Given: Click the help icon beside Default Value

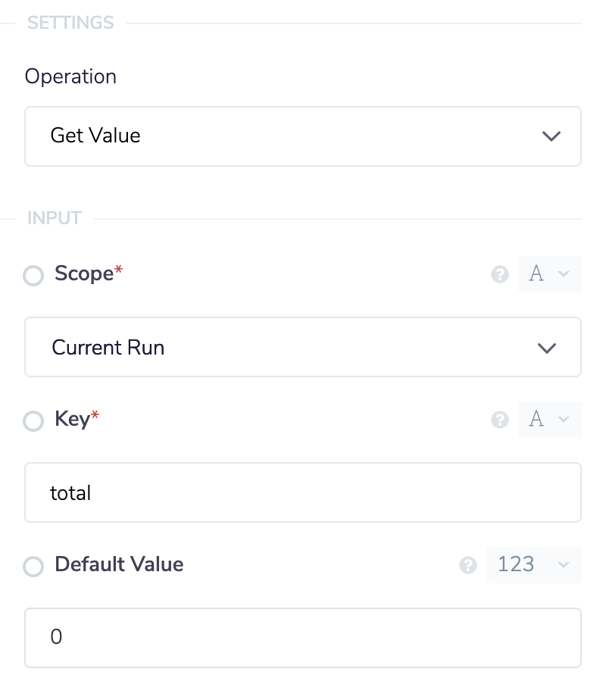Looking at the screenshot, I should [468, 565].
